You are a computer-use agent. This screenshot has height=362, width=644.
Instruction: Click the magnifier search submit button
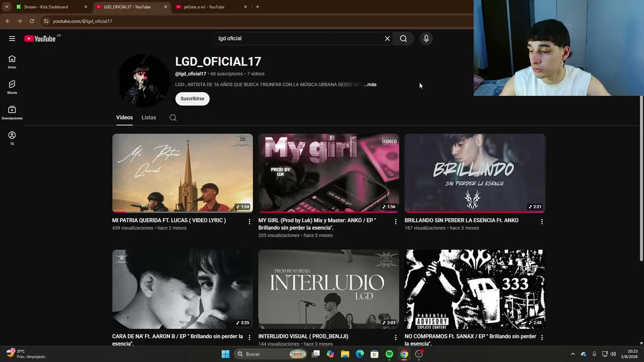(404, 39)
